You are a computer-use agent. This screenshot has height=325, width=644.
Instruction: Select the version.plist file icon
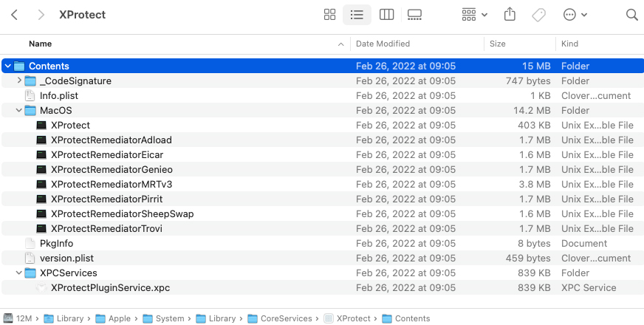(x=30, y=259)
